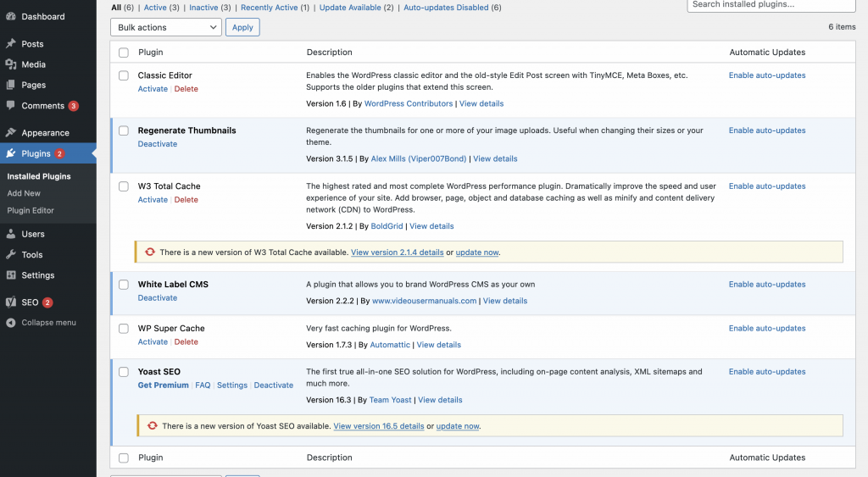
Task: Collapse the sidebar using the arrow icon
Action: click(10, 323)
